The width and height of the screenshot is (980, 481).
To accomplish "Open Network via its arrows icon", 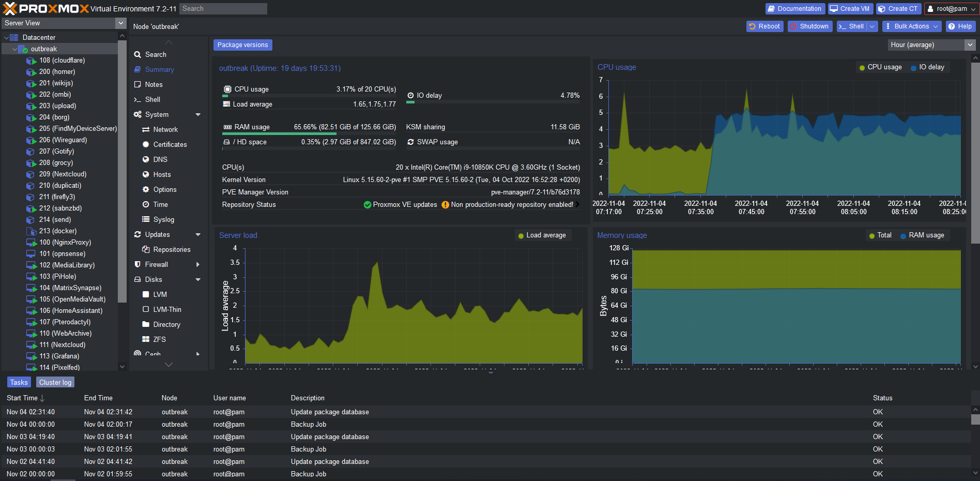I will (146, 129).
